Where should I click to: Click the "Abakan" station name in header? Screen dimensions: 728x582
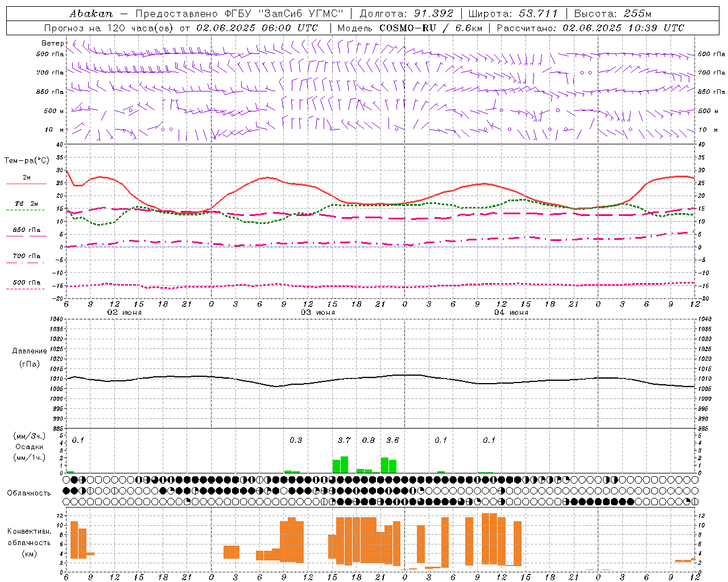[91, 14]
